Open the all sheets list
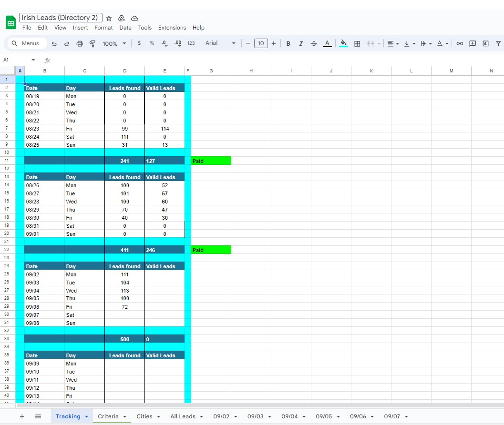Screen dimensions: 504x425 pyautogui.click(x=38, y=416)
